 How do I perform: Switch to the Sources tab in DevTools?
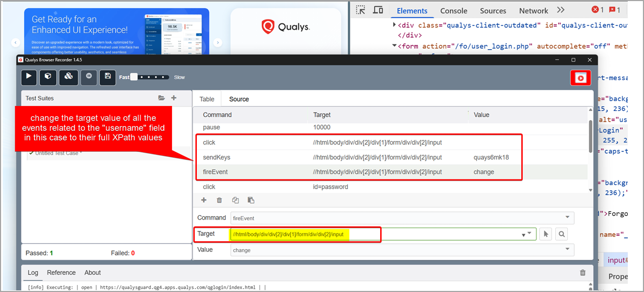pyautogui.click(x=493, y=11)
